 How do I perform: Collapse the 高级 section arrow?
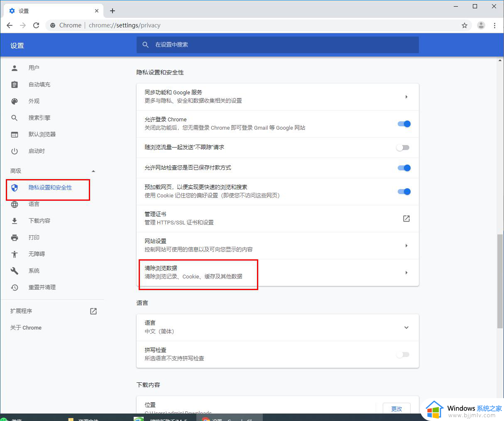[x=93, y=171]
